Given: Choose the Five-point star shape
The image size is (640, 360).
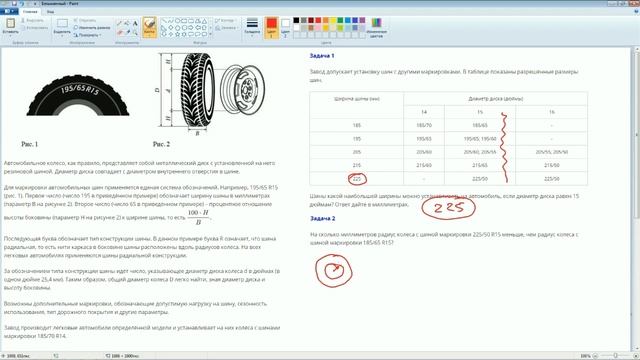Looking at the screenshot, I should [x=178, y=34].
